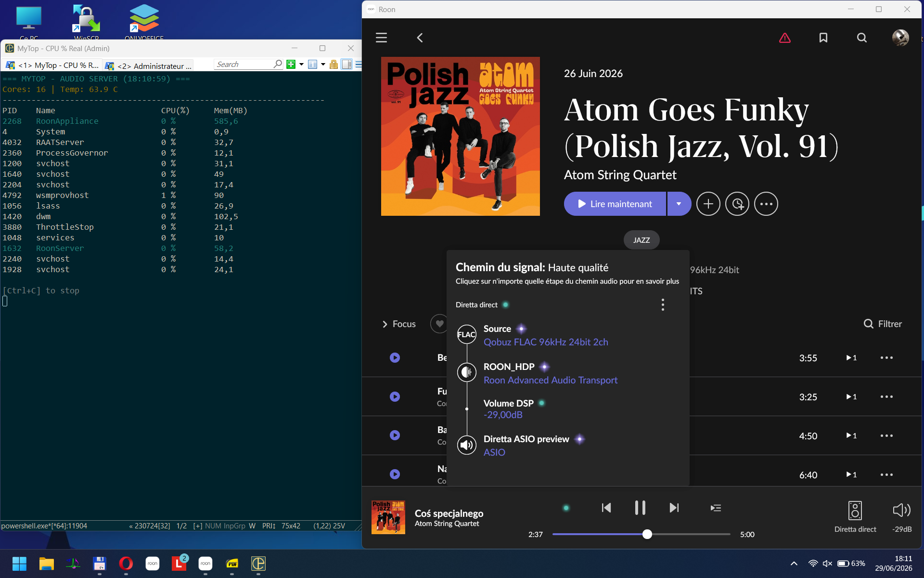The image size is (924, 578).
Task: Show hidden system tray icons
Action: [794, 564]
